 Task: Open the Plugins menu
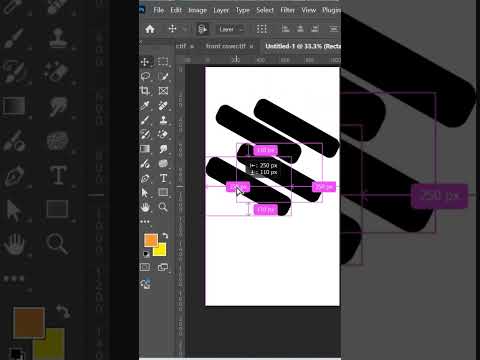(x=331, y=10)
